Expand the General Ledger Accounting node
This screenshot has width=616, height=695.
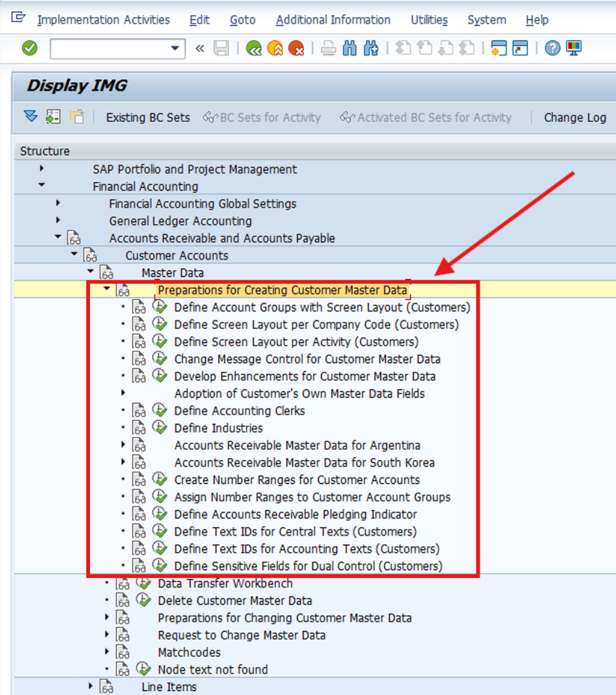(58, 221)
